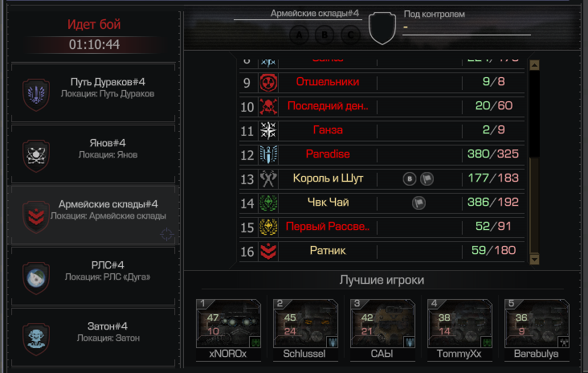Click the Ганза compass star emblem
This screenshot has width=588, height=373.
click(x=268, y=131)
